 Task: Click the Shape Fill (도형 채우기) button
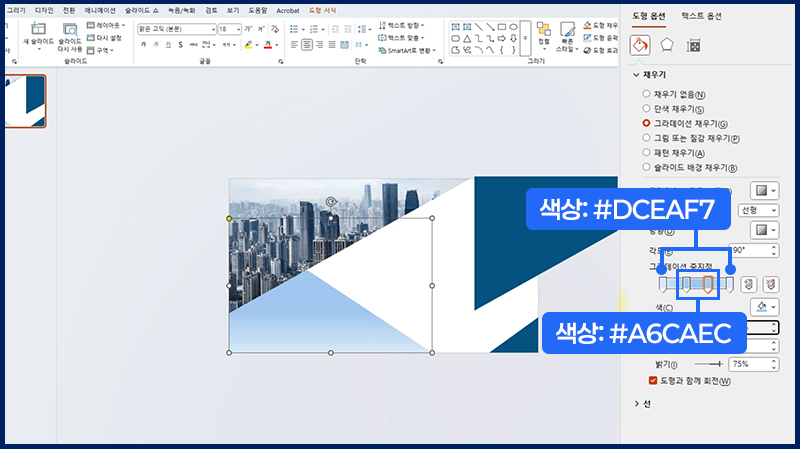click(601, 25)
